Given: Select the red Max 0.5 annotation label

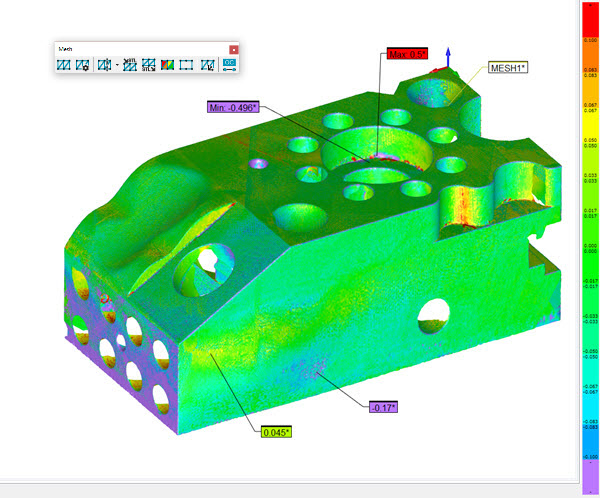Looking at the screenshot, I should point(407,53).
